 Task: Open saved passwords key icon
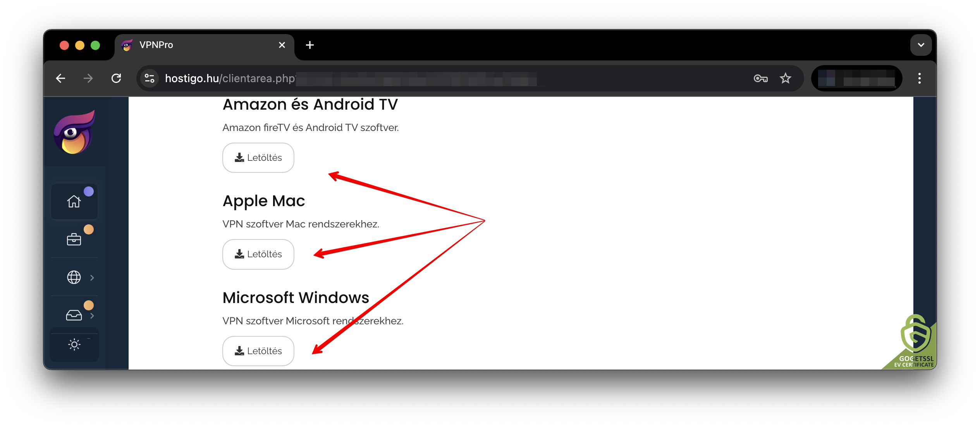click(x=760, y=79)
